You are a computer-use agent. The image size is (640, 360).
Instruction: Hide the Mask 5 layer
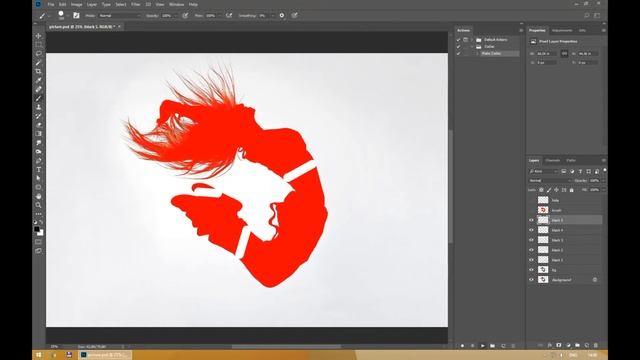(x=531, y=220)
